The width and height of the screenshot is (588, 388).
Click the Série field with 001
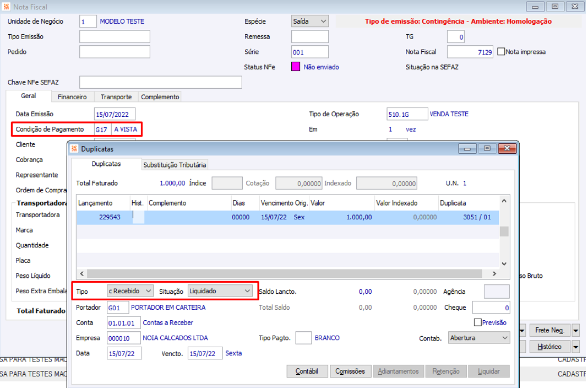(x=310, y=52)
